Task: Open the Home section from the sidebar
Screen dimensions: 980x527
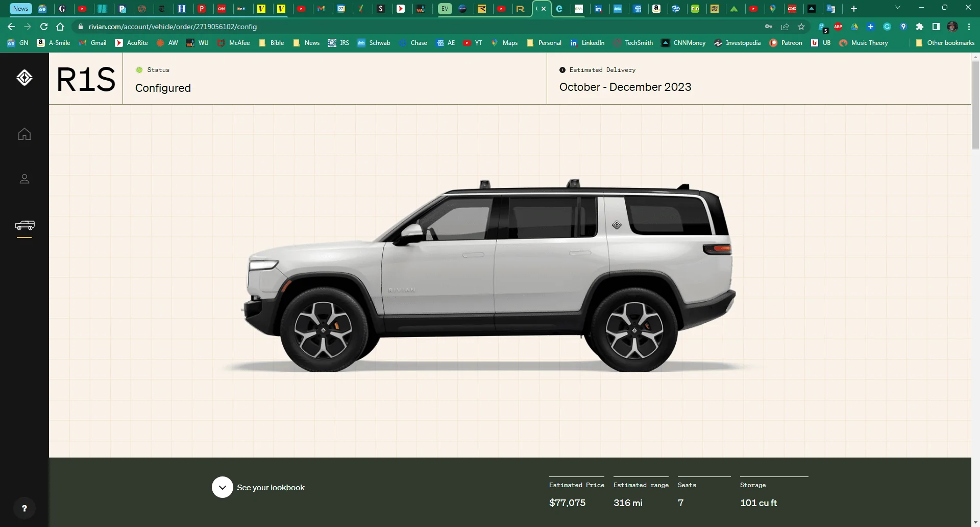Action: tap(24, 134)
